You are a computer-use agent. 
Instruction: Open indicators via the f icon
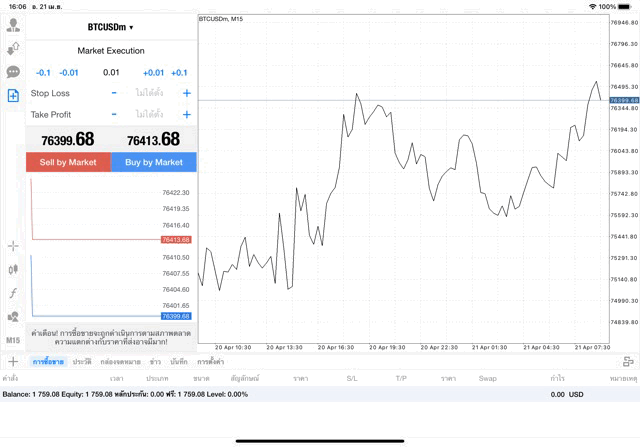13,293
